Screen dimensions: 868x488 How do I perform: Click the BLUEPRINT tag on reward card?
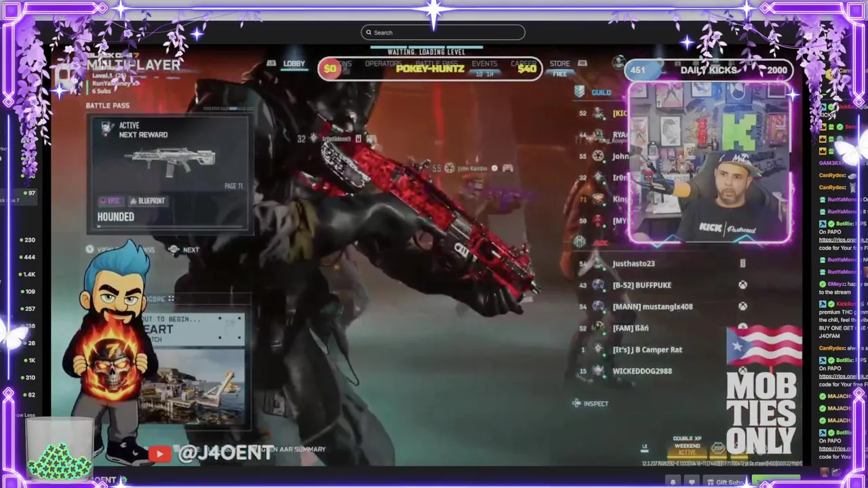(147, 201)
